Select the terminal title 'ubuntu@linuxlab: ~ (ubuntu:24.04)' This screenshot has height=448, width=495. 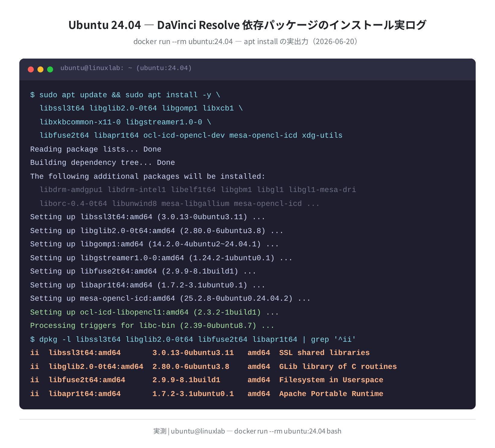[x=126, y=68]
